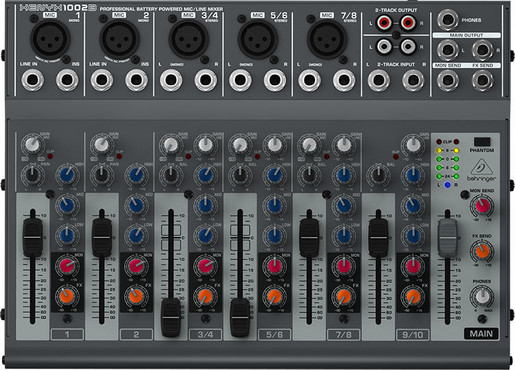Click channel 1 LINE IN jack
This screenshot has height=370, width=515.
coord(33,80)
